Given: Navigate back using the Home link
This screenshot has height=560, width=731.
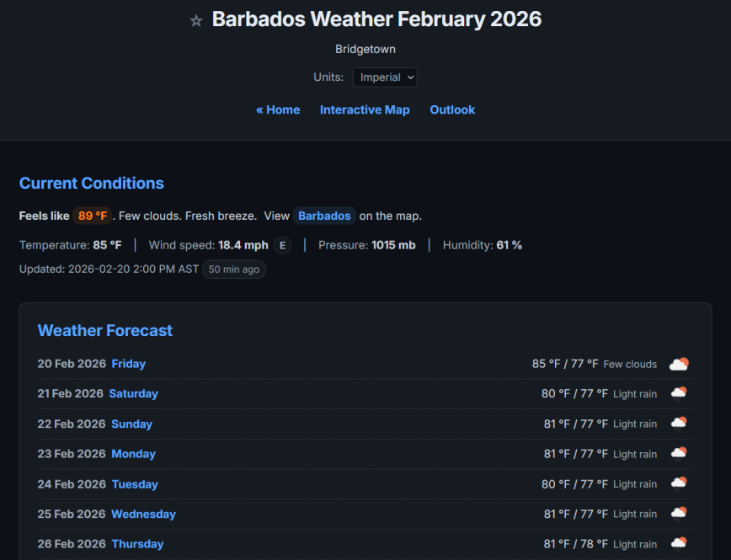Looking at the screenshot, I should pyautogui.click(x=278, y=109).
